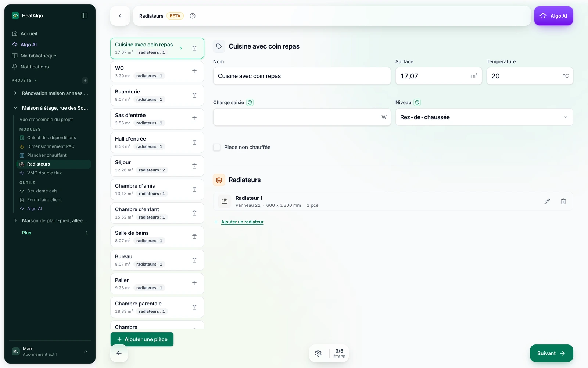
Task: Open the Niveau dropdown Rez-de-chaussée
Action: click(x=484, y=117)
